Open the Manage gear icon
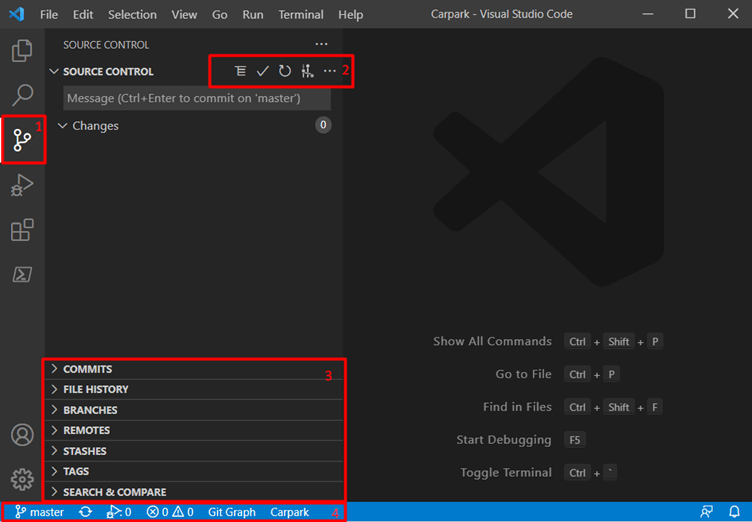 click(x=22, y=479)
